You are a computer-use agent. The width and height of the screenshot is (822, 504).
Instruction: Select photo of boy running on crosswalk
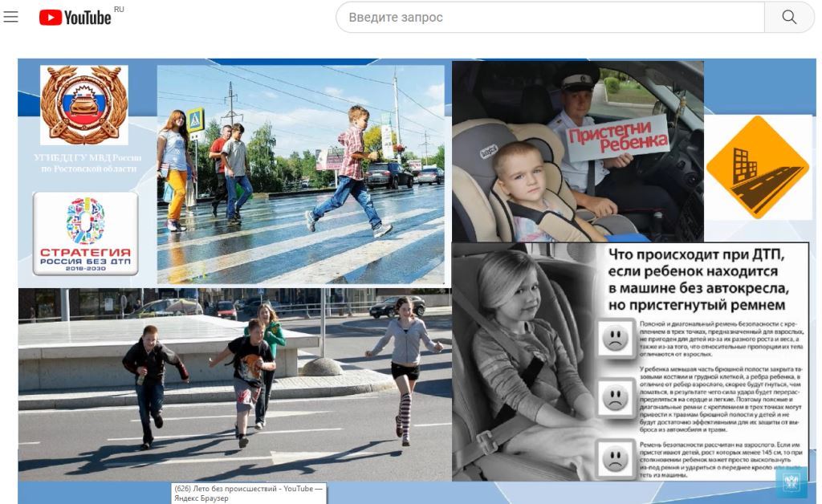point(300,175)
